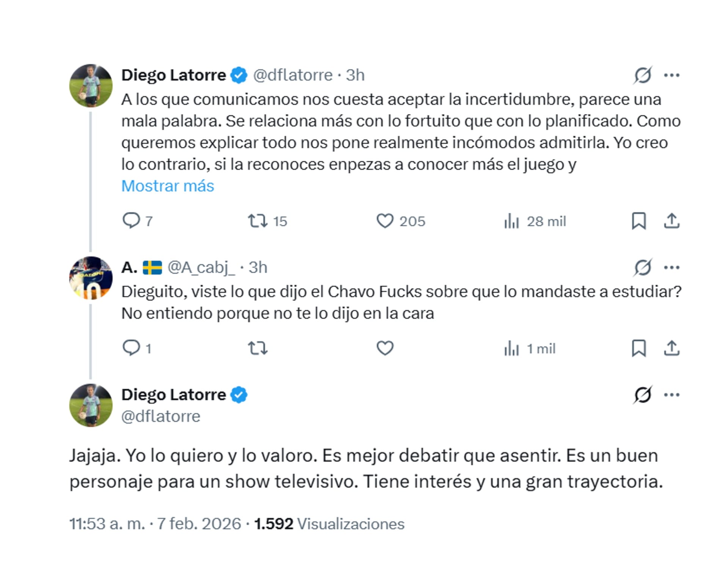728x563 pixels.
Task: Reply to the @A_cabj_ tweet
Action: coord(131,348)
